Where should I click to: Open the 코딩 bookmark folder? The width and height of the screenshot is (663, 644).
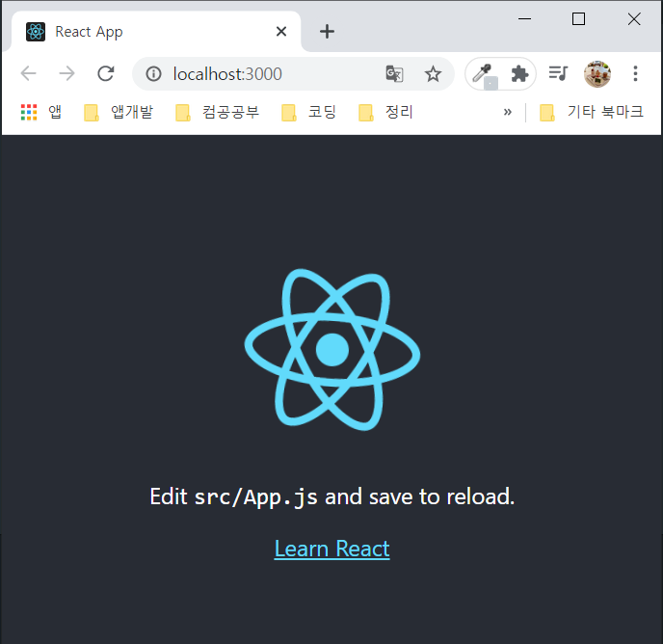point(308,112)
